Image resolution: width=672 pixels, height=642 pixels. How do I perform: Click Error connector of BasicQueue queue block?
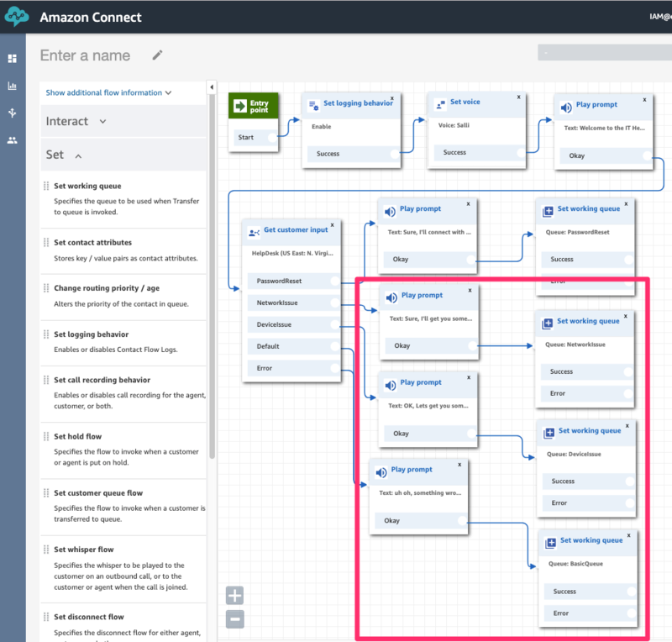pyautogui.click(x=632, y=613)
